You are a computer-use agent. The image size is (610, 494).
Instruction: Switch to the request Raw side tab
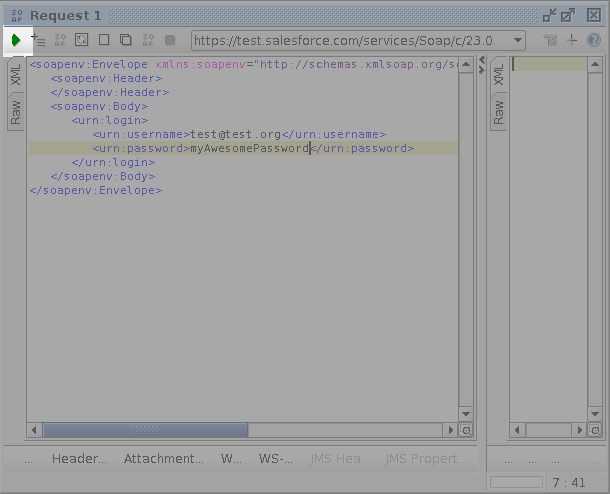[x=16, y=112]
